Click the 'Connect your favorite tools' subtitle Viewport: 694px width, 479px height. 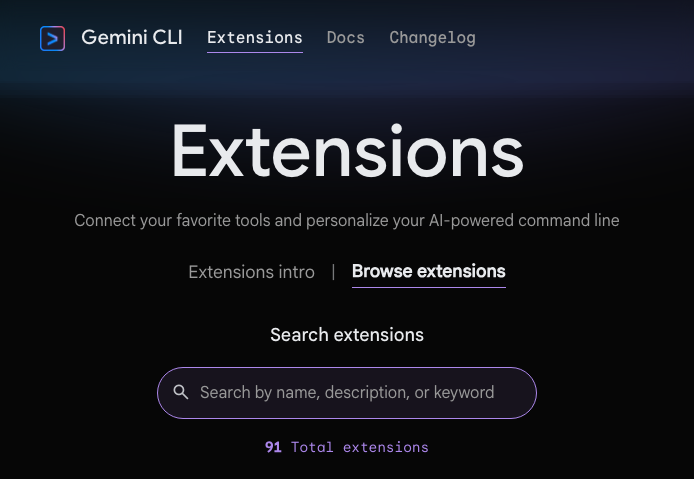pos(347,220)
